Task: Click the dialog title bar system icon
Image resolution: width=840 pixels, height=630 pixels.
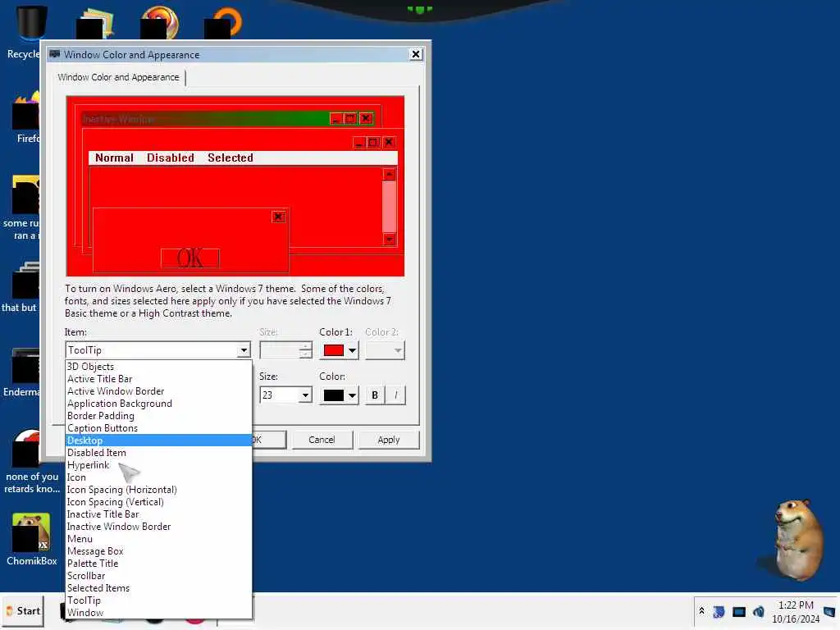Action: click(55, 54)
